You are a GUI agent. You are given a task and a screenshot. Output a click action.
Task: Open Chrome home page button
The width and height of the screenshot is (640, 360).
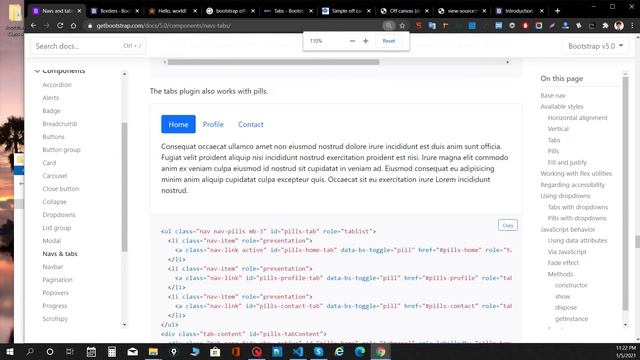(73, 25)
